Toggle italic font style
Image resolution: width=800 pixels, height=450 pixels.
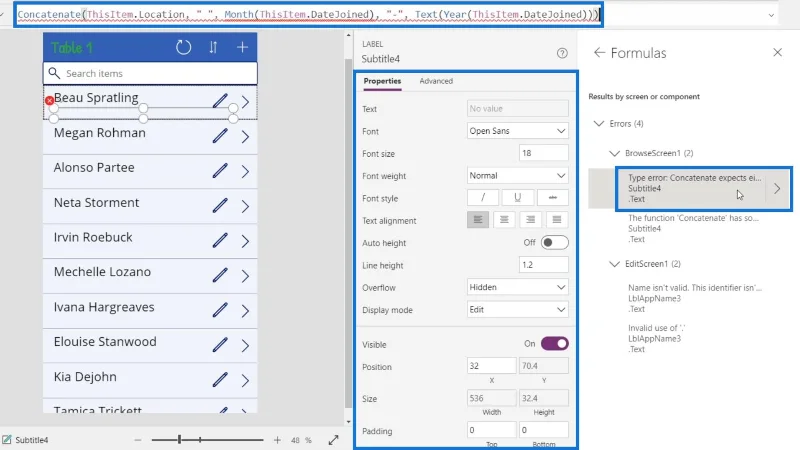coord(483,197)
